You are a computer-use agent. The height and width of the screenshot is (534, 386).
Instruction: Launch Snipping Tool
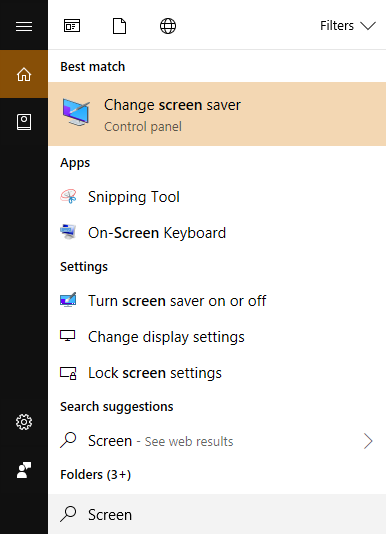(217, 197)
